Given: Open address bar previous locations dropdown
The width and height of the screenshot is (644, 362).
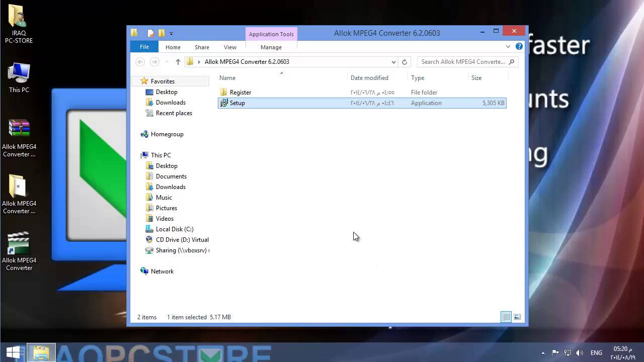Looking at the screenshot, I should pyautogui.click(x=393, y=62).
